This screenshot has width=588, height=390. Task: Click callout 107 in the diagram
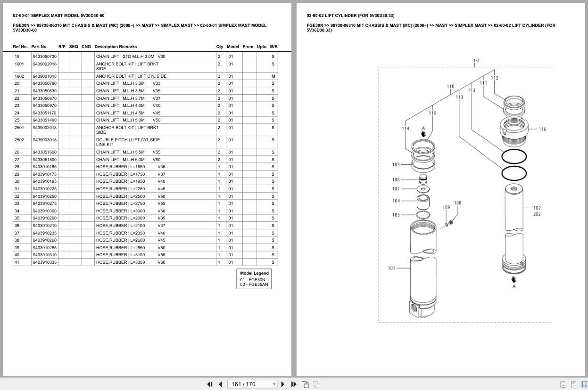396,189
